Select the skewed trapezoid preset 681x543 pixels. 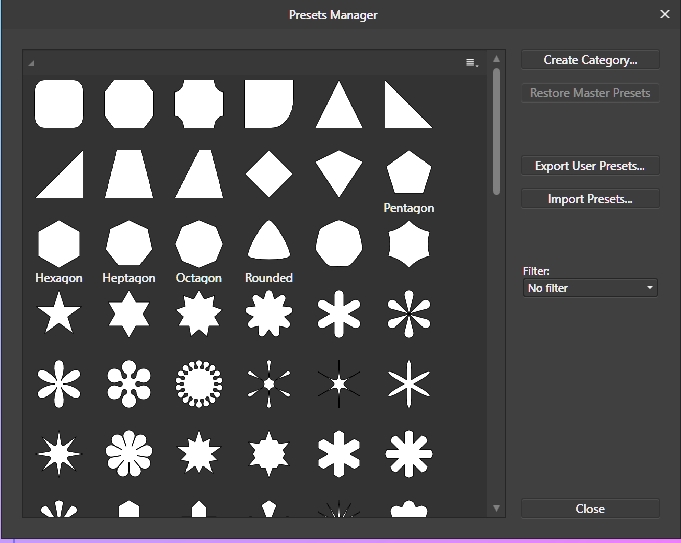(x=199, y=174)
